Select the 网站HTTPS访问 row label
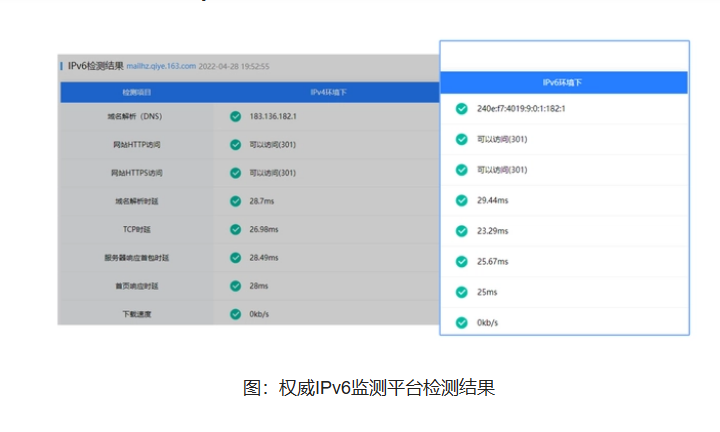 click(137, 173)
